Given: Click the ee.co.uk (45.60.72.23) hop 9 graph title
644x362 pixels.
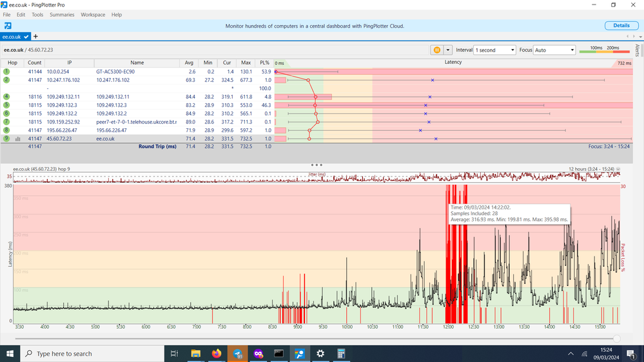Looking at the screenshot, I should [41, 169].
